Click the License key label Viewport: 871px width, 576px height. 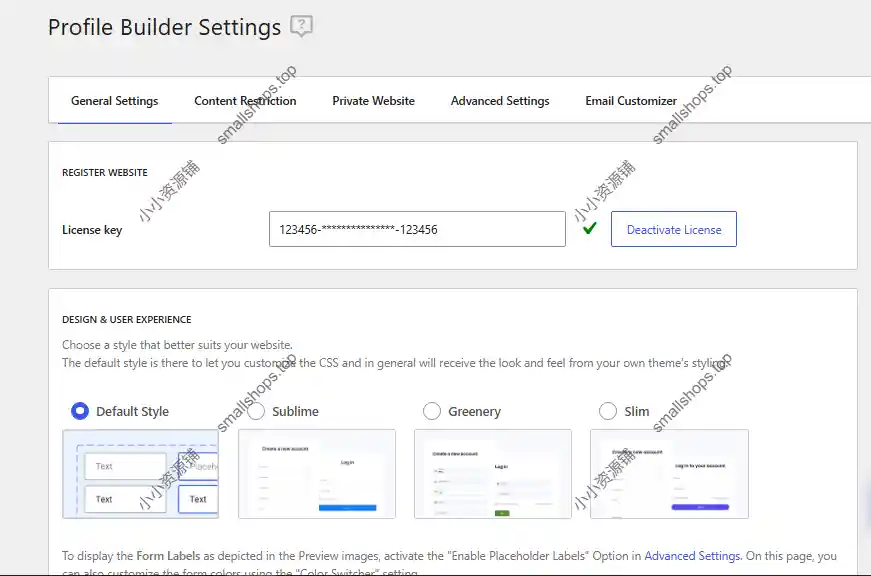[x=92, y=230]
